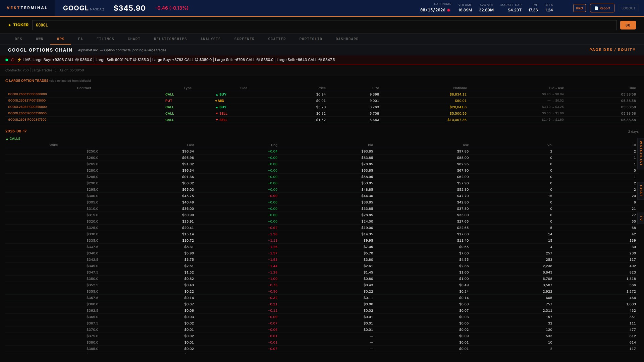Viewport: 644px width, 362px height.
Task: Open contract GOOGL260817C00350000
Action: [x=28, y=113]
